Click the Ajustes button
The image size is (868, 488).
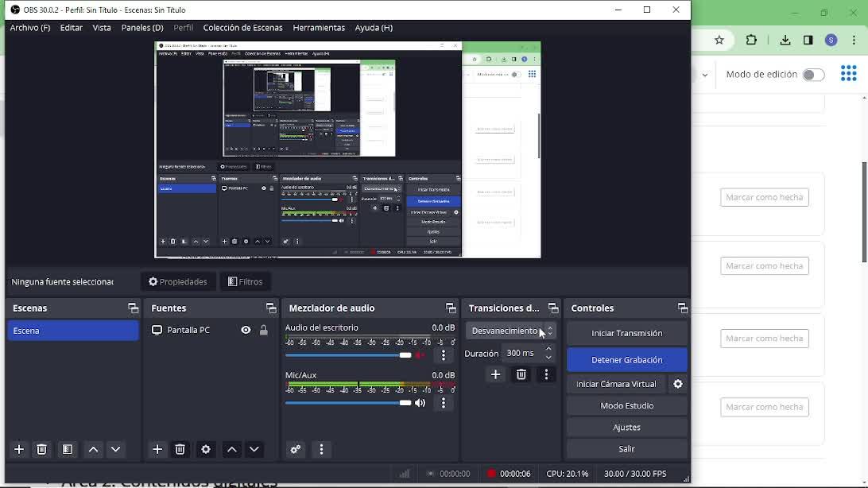tap(626, 428)
